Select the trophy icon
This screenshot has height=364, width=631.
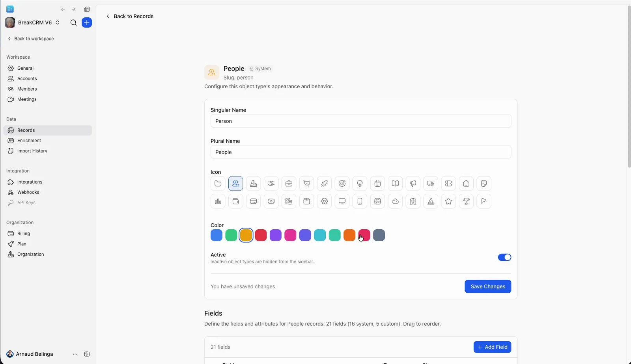click(x=466, y=201)
